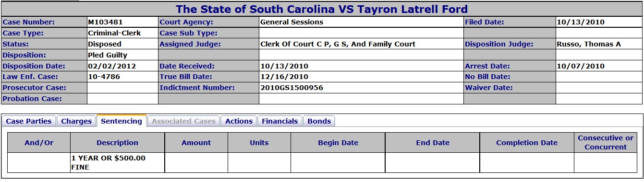Switch to the Charges tab
The image size is (644, 182).
(76, 121)
